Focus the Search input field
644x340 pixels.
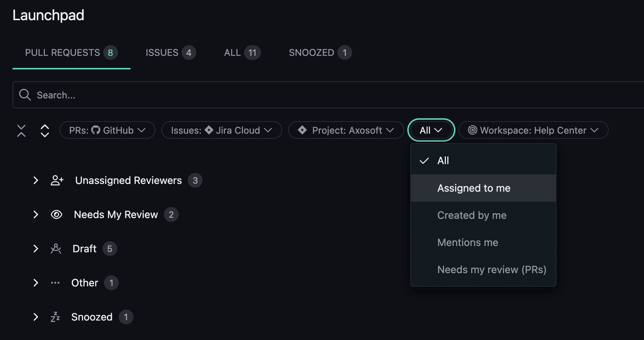click(x=328, y=95)
